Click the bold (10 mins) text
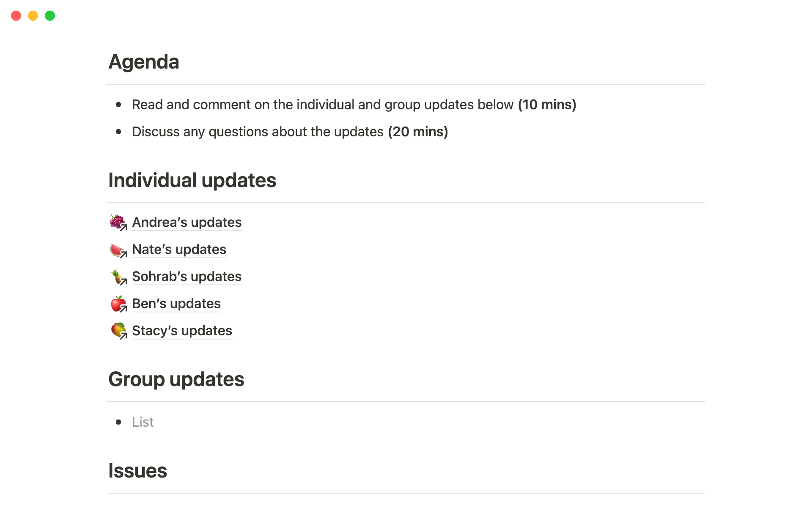Screen dimensions: 812x508 [x=547, y=105]
